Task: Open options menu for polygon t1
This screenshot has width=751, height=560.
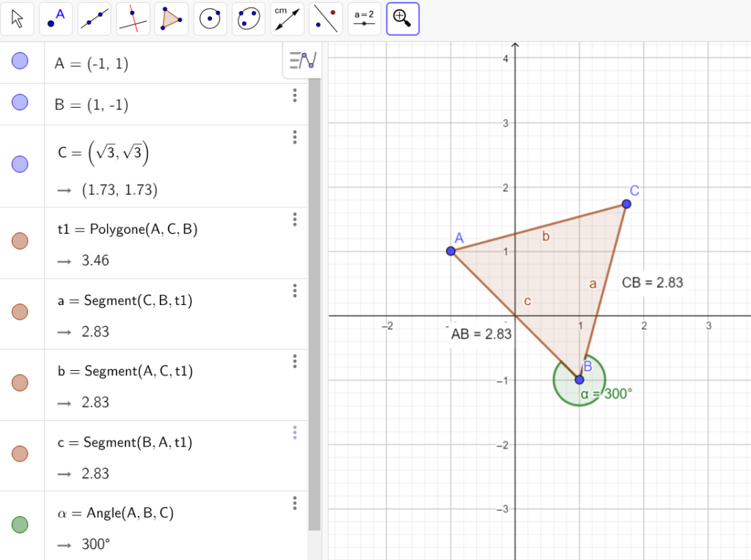Action: 294,219
